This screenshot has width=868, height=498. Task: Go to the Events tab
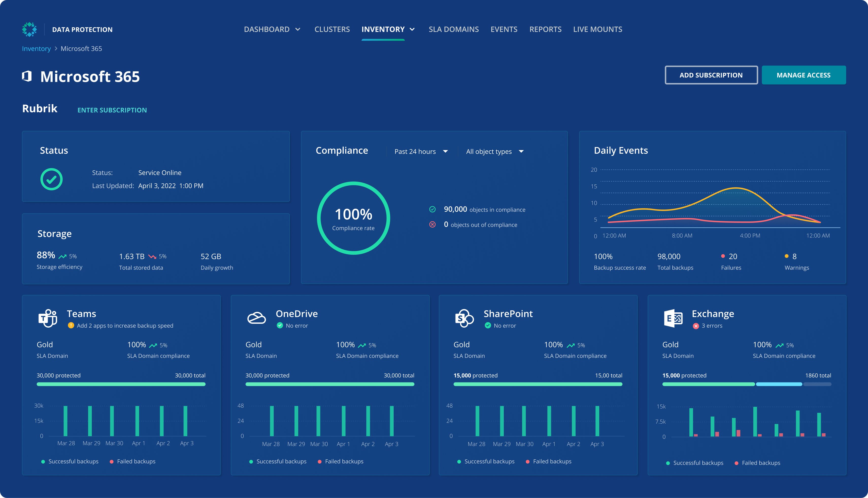click(504, 29)
